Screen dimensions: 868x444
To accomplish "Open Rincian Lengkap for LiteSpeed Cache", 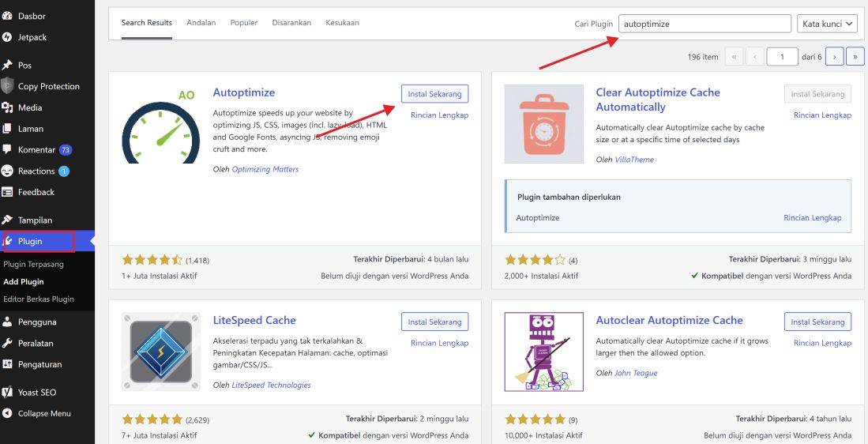I will pos(440,343).
